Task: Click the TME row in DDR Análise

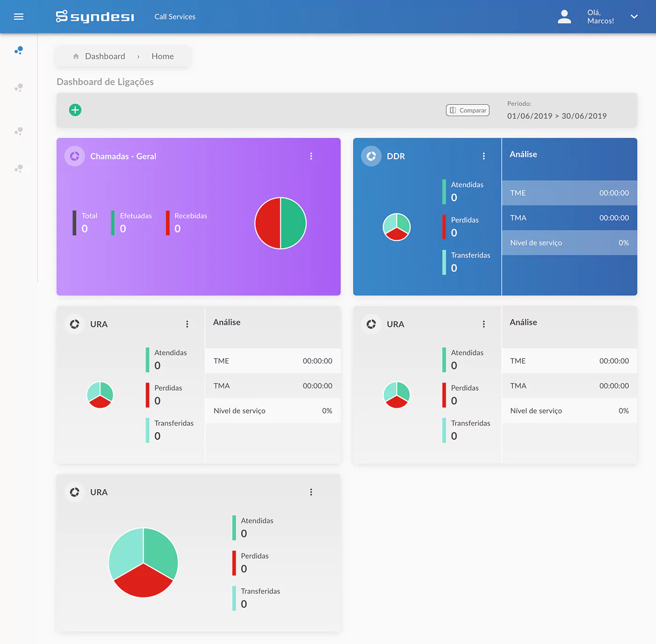Action: click(569, 193)
